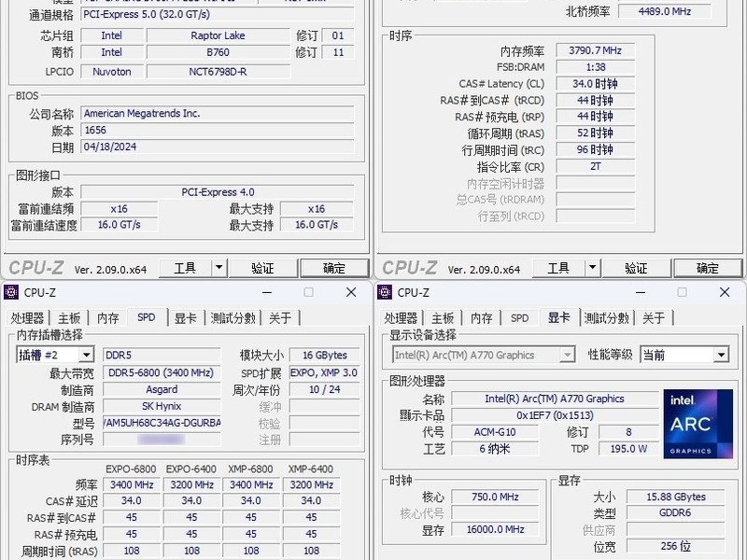Click the 3790.7 MHz memory frequency value
Image resolution: width=747 pixels, height=560 pixels.
click(x=596, y=50)
